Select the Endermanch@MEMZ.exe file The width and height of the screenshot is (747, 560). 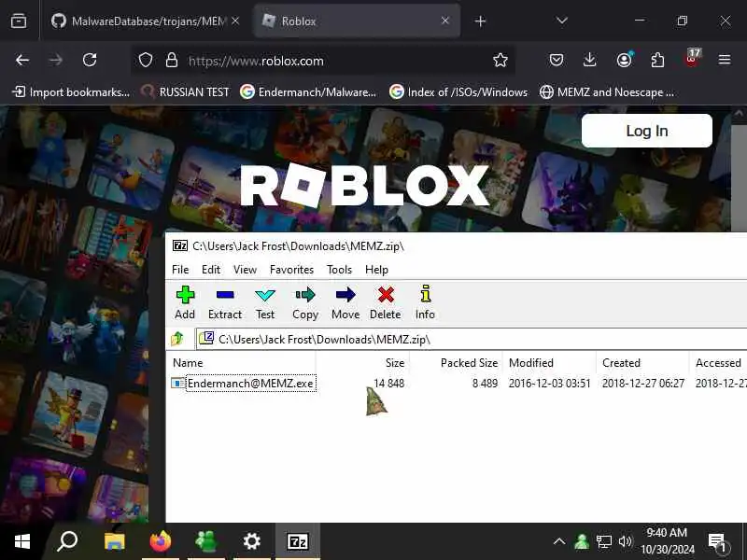point(250,384)
